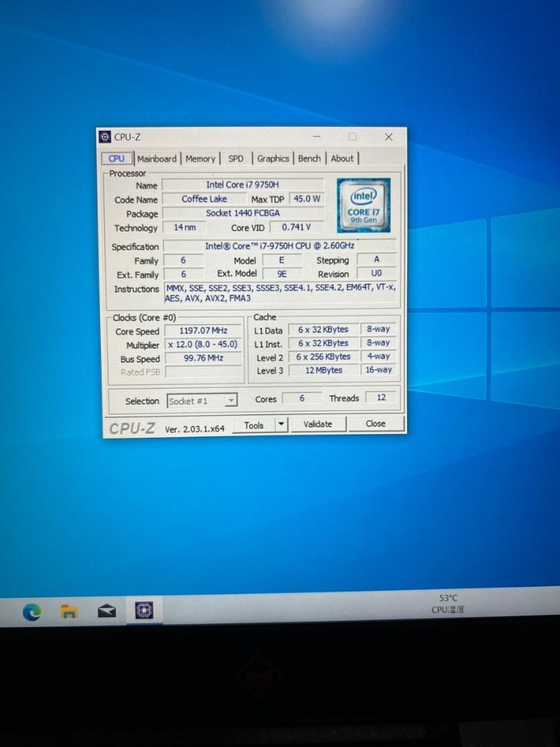This screenshot has height=747, width=560.
Task: Click the Cores count value 6
Action: (x=302, y=398)
